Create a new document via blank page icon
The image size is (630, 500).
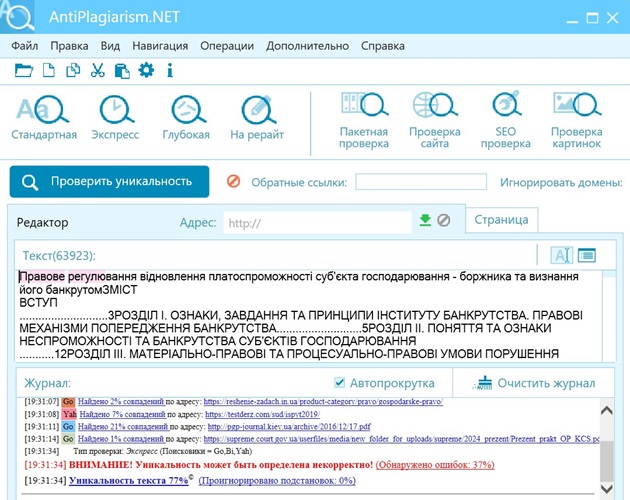[x=49, y=70]
